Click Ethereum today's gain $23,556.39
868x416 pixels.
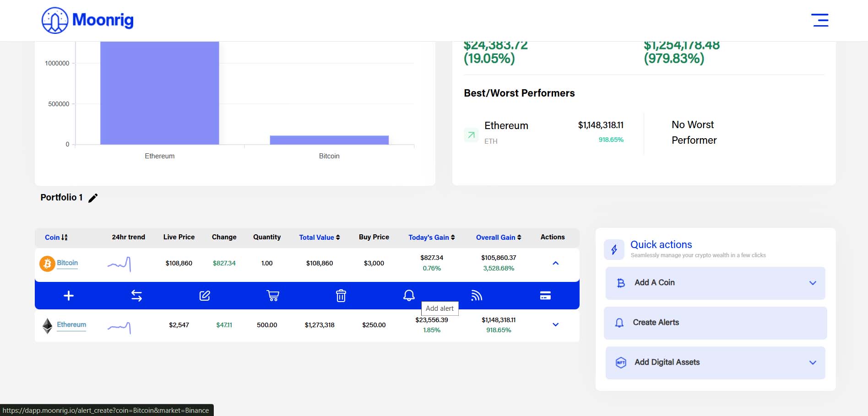click(432, 320)
